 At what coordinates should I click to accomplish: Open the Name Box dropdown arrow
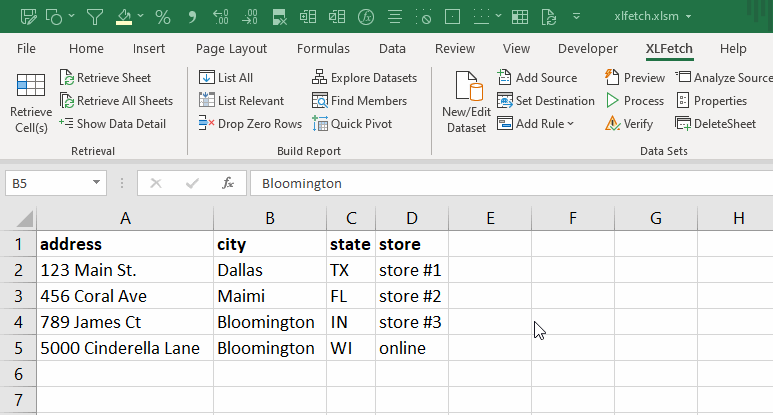tap(97, 183)
